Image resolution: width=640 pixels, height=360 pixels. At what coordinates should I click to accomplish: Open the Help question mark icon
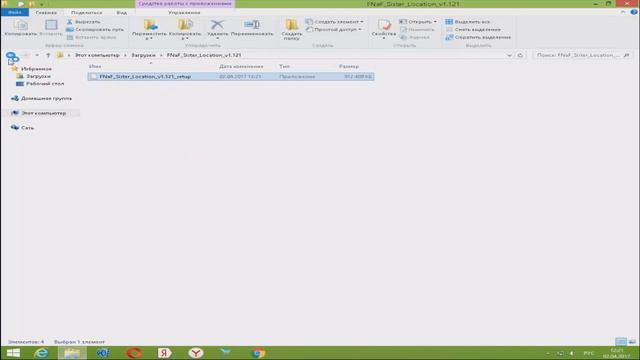(x=633, y=12)
